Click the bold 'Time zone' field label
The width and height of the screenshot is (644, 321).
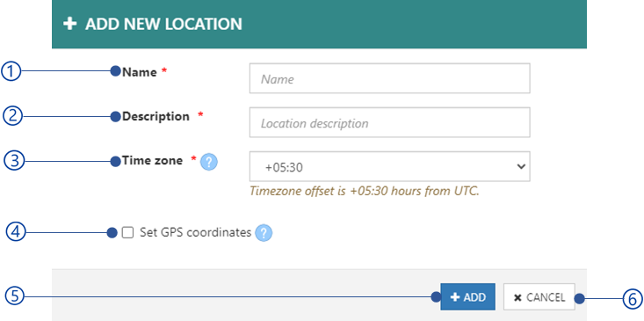[152, 160]
